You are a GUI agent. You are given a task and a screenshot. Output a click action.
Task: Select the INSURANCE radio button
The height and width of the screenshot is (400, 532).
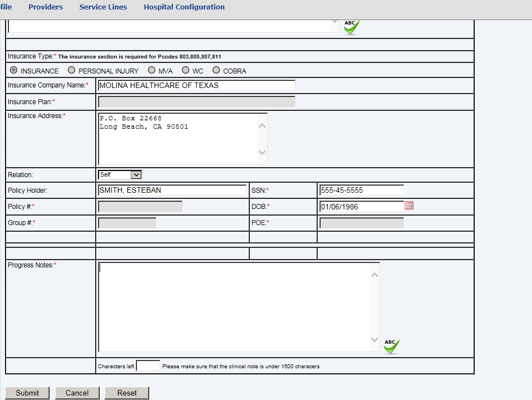[x=14, y=70]
